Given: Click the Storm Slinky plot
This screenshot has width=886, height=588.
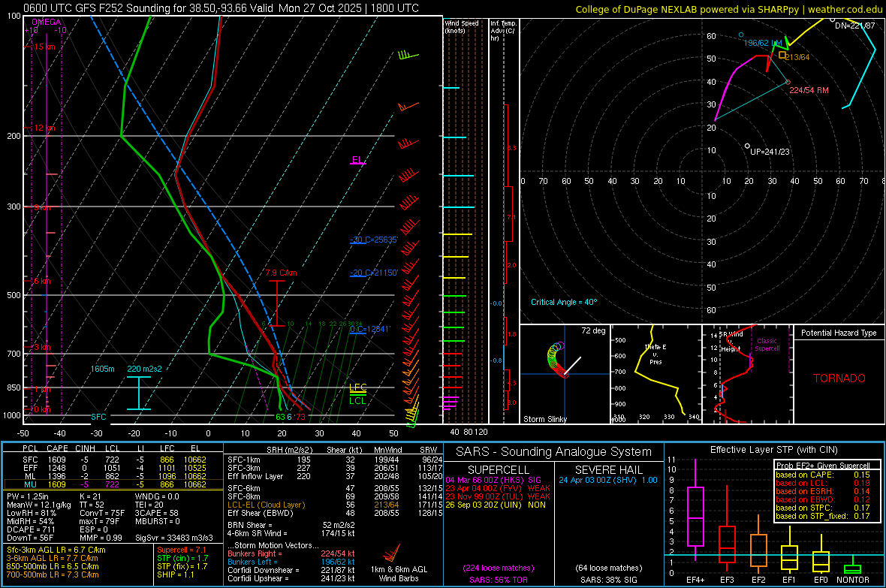Looking at the screenshot, I should click(565, 374).
